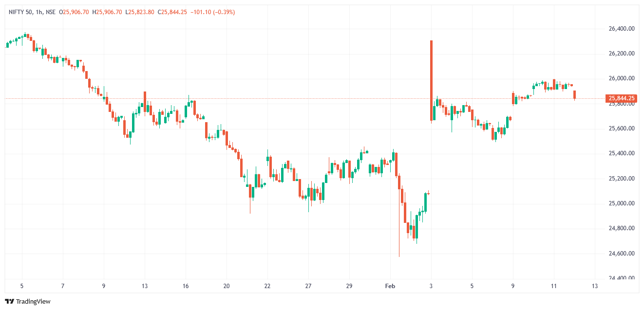
Task: Click the last red candle on the chart
Action: (575, 94)
